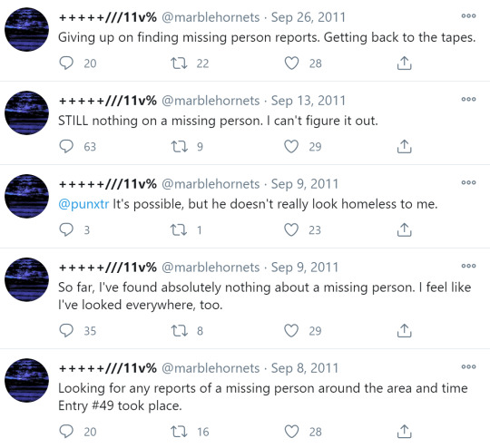Image resolution: width=490 pixels, height=448 pixels.
Task: Reply to the @punxtr homeless tweet
Action: click(66, 229)
